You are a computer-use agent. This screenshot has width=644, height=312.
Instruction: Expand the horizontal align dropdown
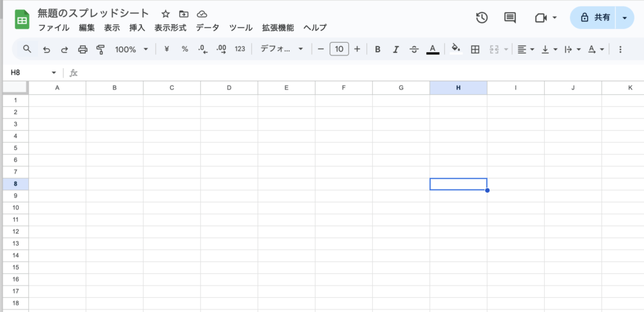tap(526, 49)
